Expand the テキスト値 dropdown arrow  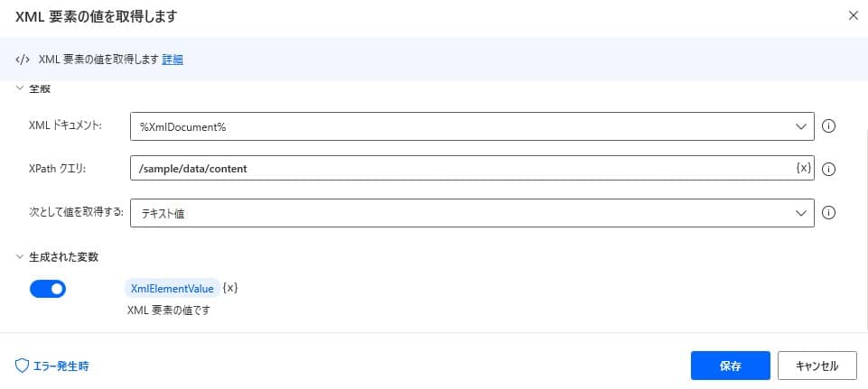click(x=800, y=213)
